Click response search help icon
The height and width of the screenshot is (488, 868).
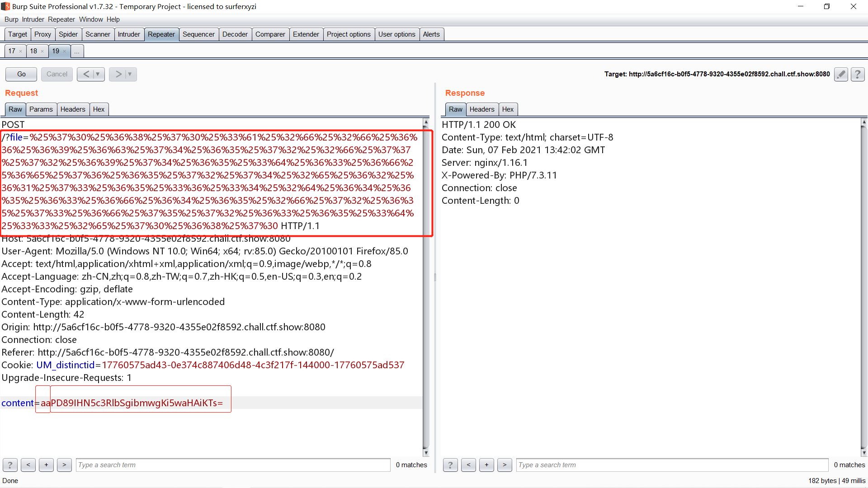[x=450, y=465]
